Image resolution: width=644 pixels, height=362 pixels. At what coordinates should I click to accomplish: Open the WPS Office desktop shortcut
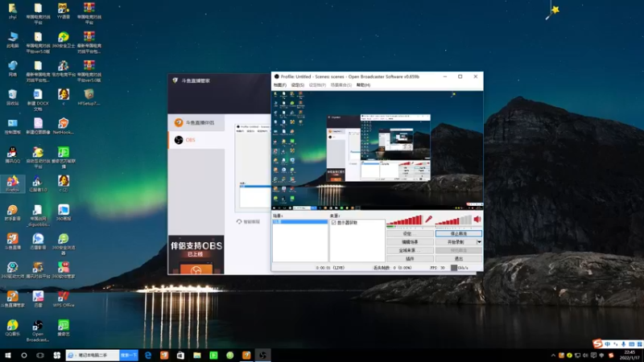click(64, 298)
